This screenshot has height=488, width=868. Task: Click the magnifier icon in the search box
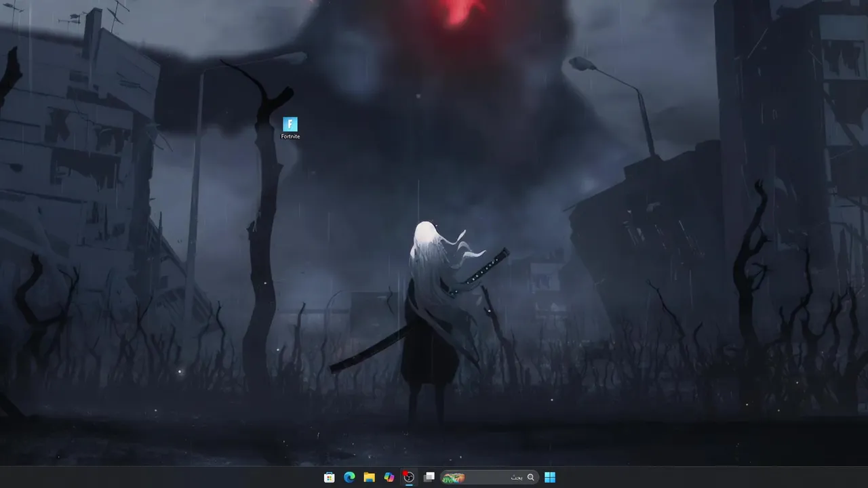coord(531,477)
